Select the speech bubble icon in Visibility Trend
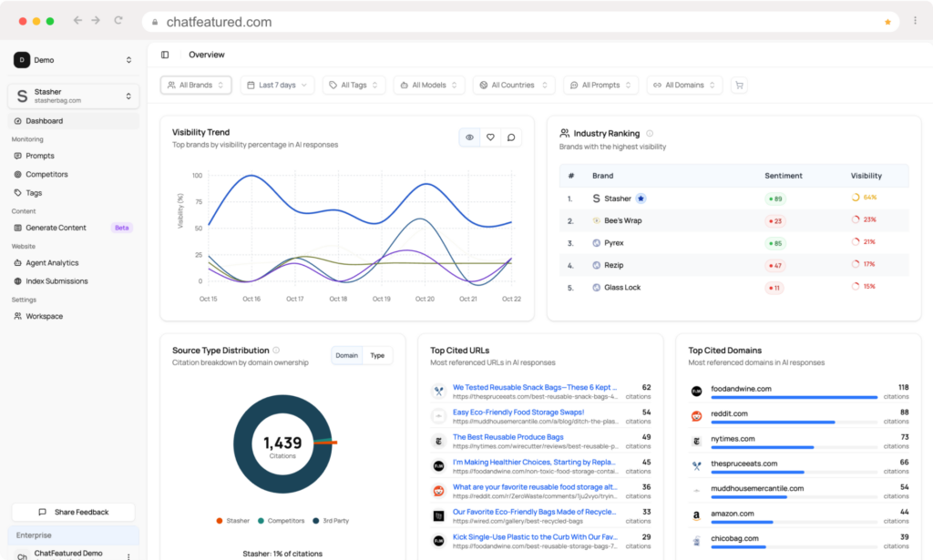This screenshot has height=560, width=933. (511, 137)
